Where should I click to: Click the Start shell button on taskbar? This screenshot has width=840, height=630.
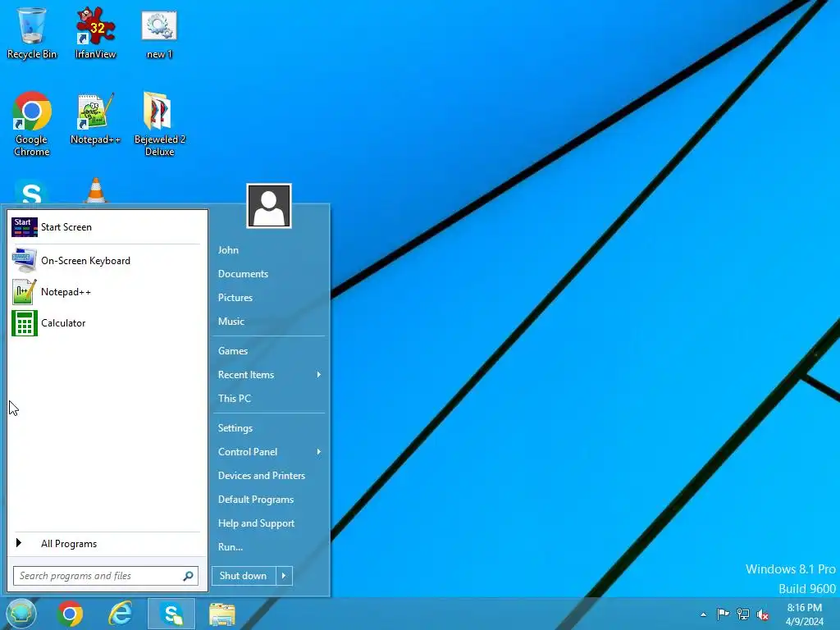tap(21, 614)
